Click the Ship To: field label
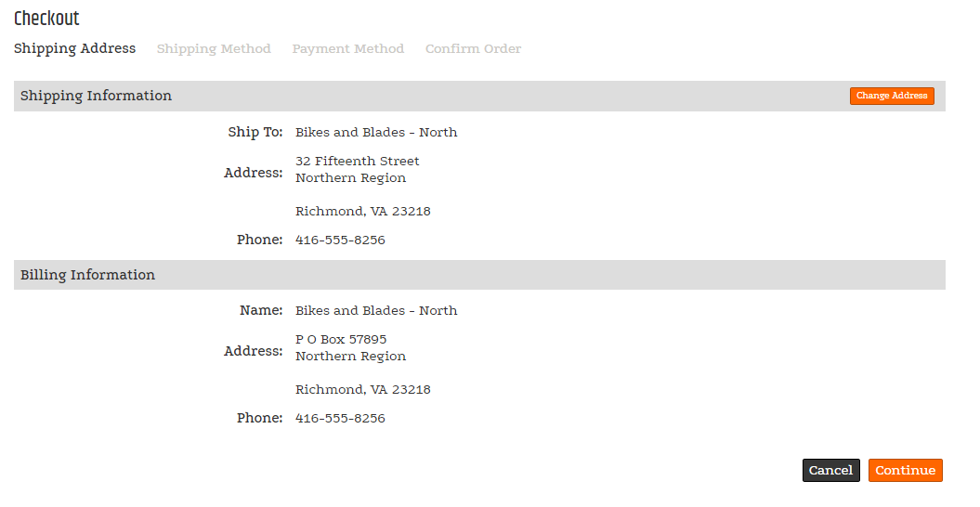Screen dimensions: 980x507 (255, 133)
